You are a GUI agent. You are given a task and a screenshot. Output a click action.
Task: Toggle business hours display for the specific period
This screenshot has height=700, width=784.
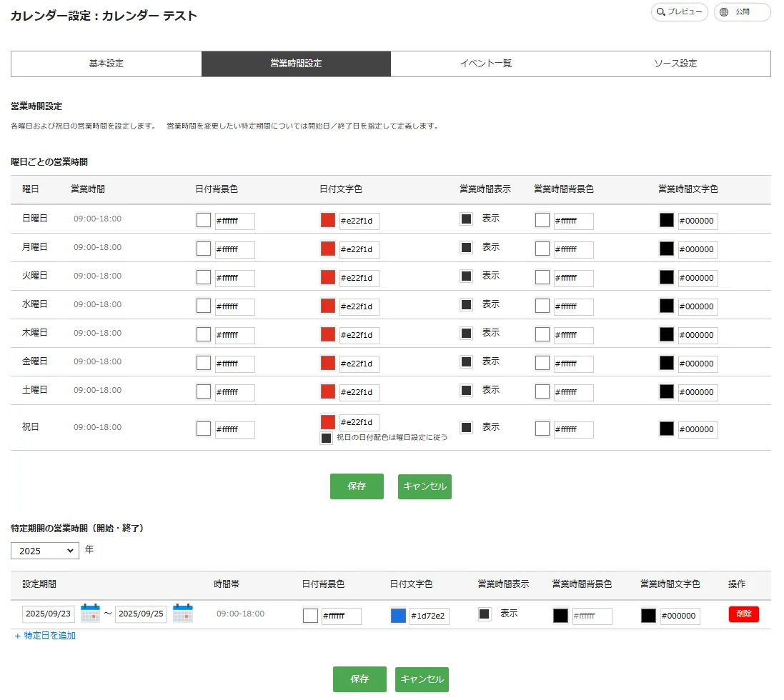pos(485,614)
